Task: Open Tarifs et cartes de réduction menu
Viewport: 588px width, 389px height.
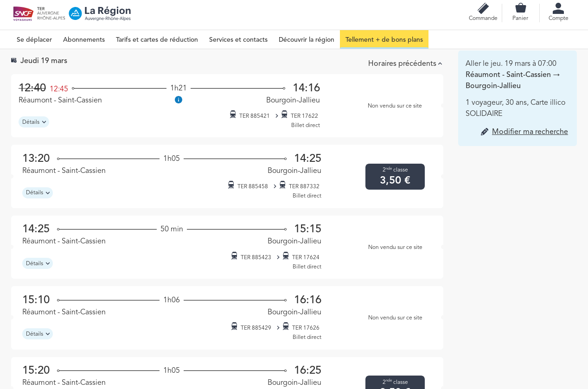Action: point(157,39)
